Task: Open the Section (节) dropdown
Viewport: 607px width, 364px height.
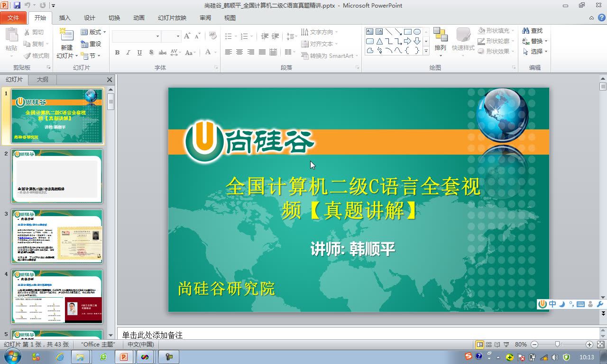Action: click(x=91, y=55)
